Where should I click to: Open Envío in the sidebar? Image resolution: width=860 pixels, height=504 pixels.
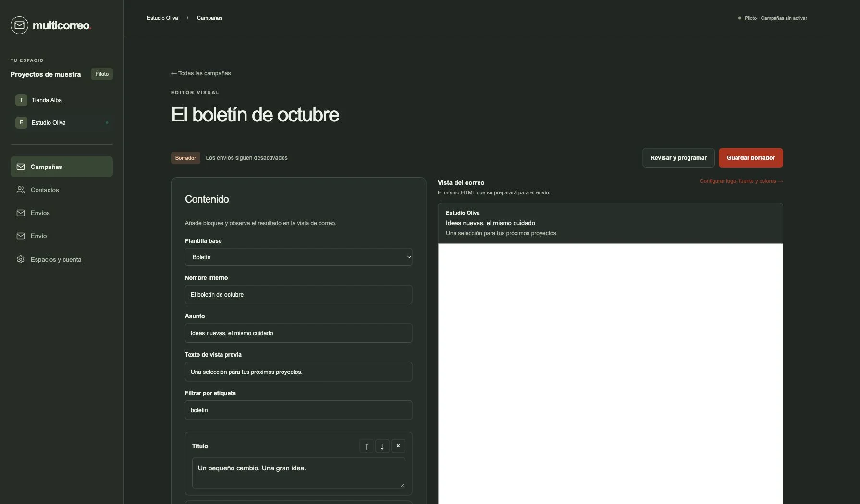coord(61,236)
